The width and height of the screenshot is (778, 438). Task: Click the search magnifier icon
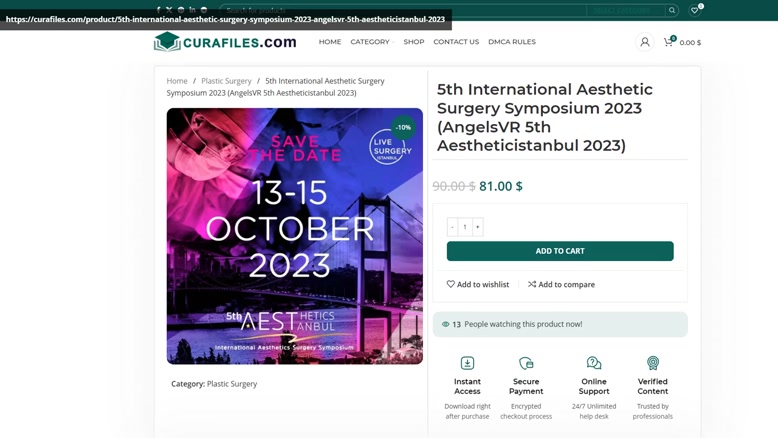(x=672, y=10)
